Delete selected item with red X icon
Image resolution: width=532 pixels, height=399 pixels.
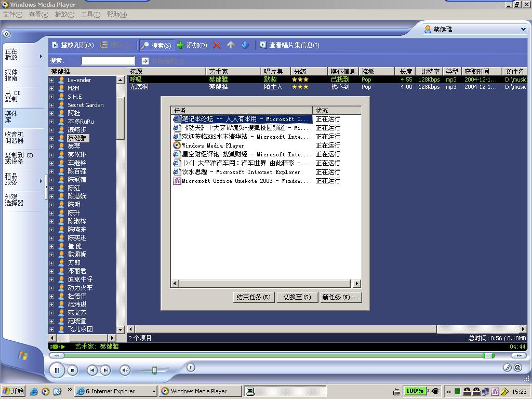click(x=217, y=45)
